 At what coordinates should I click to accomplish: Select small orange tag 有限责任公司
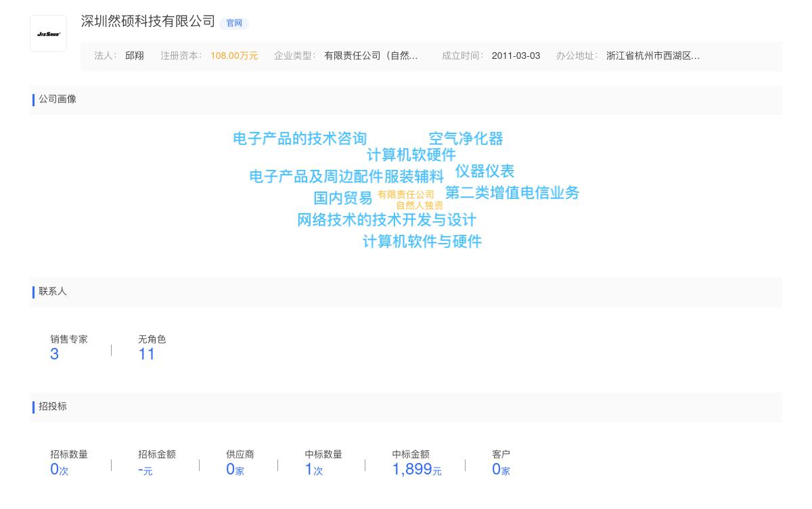(x=406, y=195)
